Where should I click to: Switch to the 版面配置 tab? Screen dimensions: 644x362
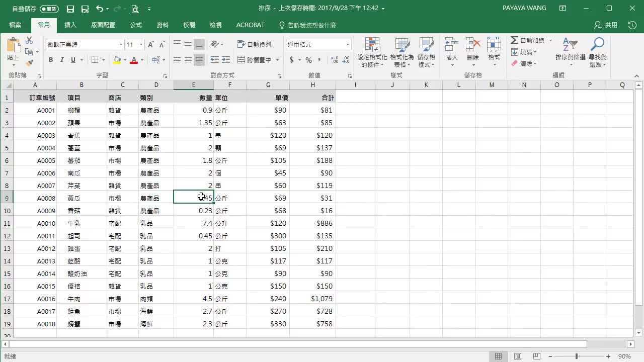[x=103, y=25]
